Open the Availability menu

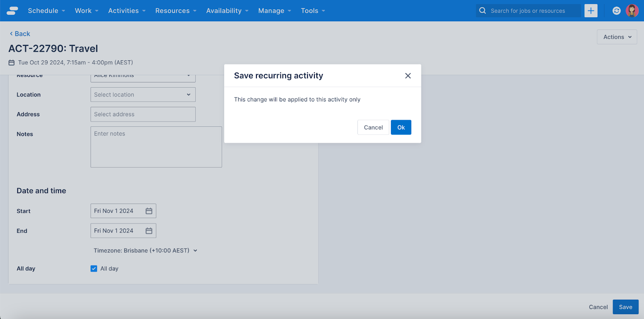pos(227,11)
